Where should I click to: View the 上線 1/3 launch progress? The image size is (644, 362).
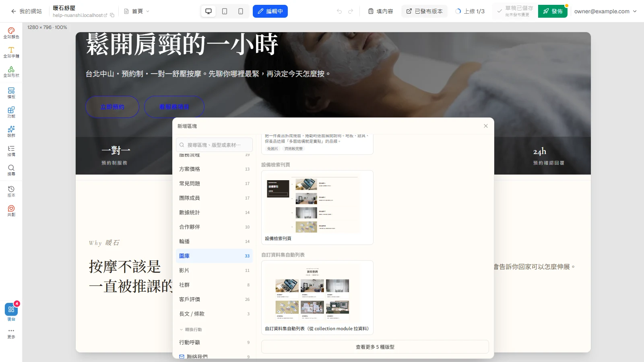coord(470,11)
